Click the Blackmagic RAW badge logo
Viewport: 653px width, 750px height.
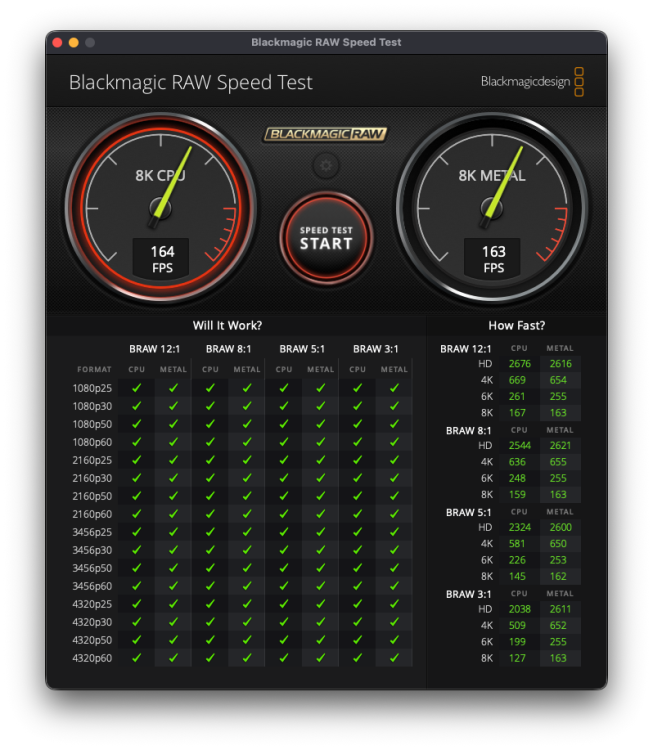click(326, 134)
